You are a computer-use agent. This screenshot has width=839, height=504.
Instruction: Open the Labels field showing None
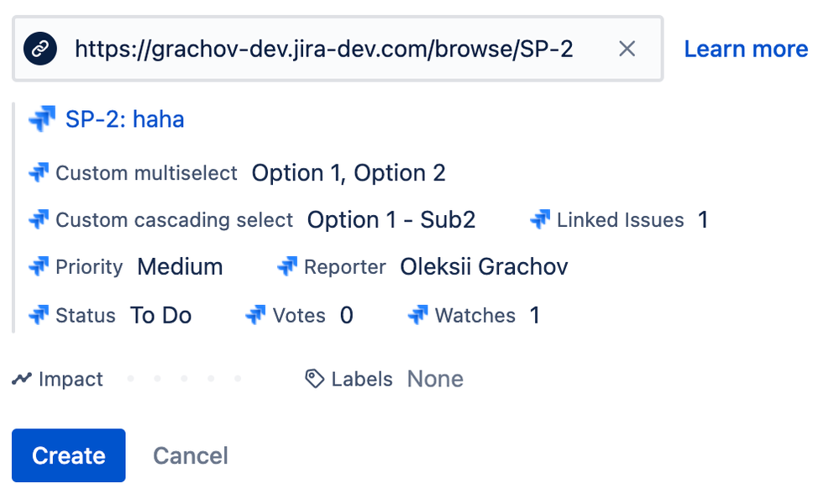tap(435, 380)
